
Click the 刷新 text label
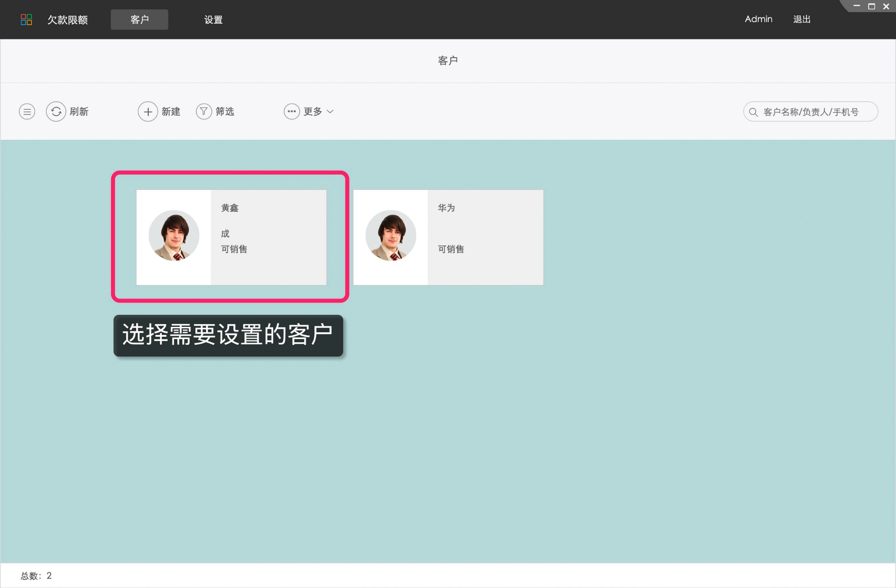[79, 112]
